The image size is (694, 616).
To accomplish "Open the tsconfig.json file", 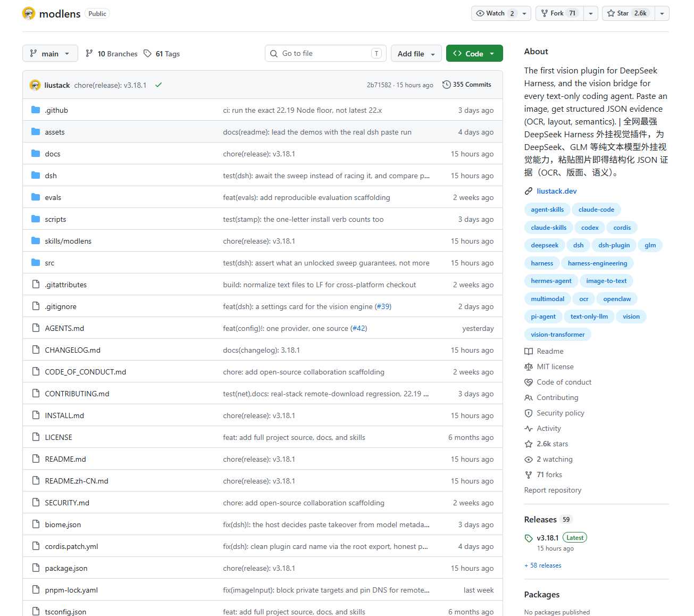I will [x=65, y=612].
